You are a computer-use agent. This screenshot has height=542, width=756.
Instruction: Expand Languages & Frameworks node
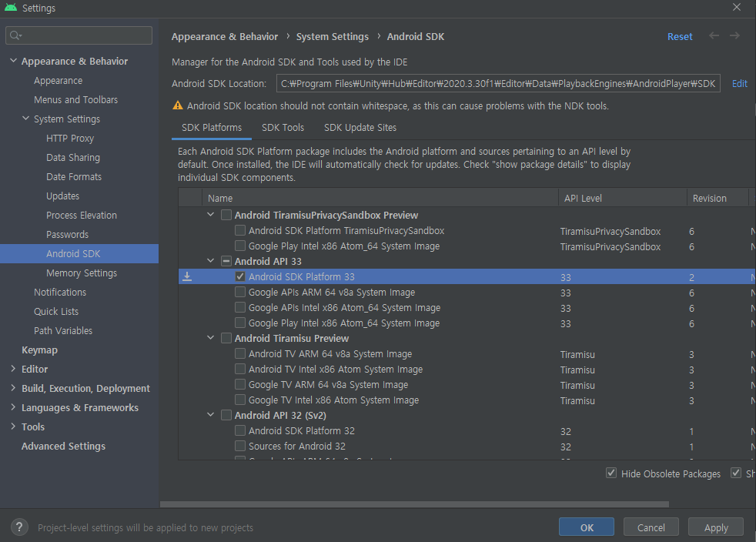tap(13, 407)
